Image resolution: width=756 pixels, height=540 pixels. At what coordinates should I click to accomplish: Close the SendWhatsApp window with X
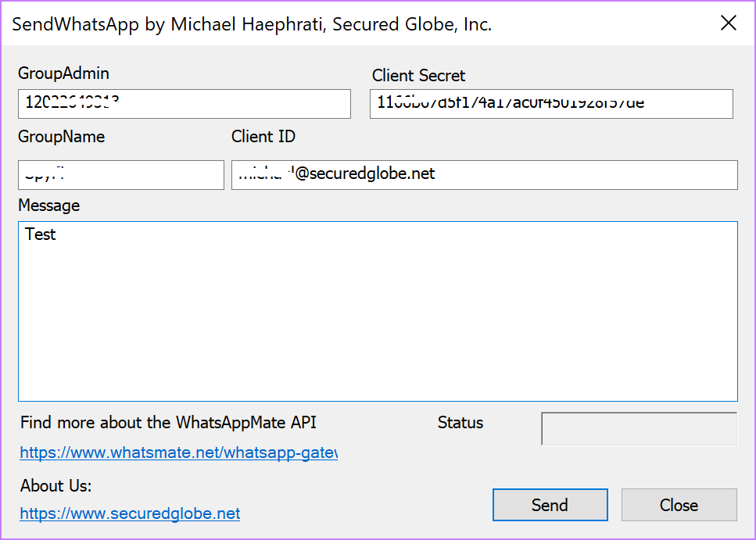[x=729, y=23]
